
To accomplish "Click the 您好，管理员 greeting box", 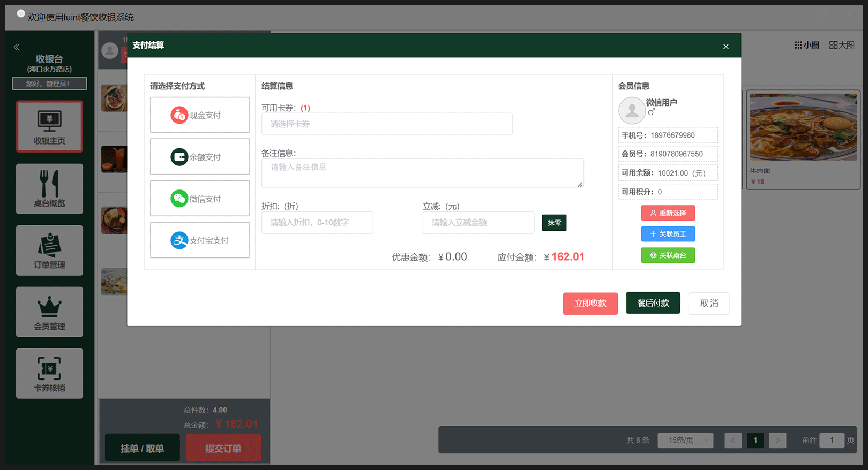I will pos(49,84).
